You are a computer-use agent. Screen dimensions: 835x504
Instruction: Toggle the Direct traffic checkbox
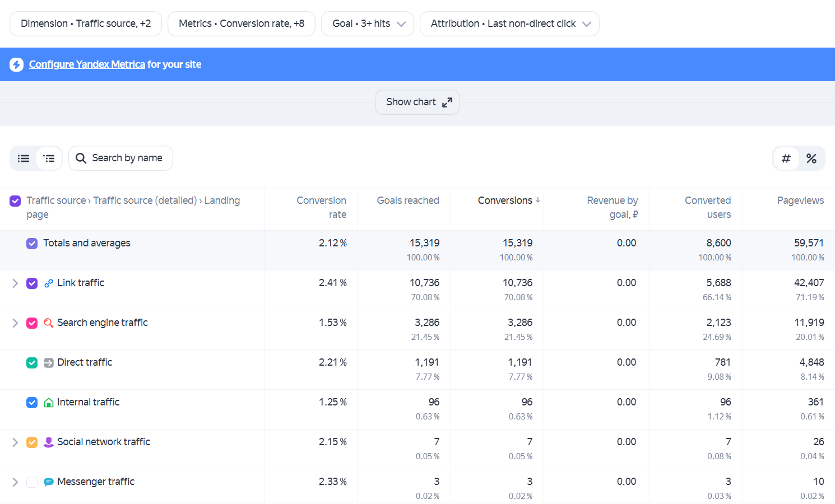pyautogui.click(x=32, y=363)
